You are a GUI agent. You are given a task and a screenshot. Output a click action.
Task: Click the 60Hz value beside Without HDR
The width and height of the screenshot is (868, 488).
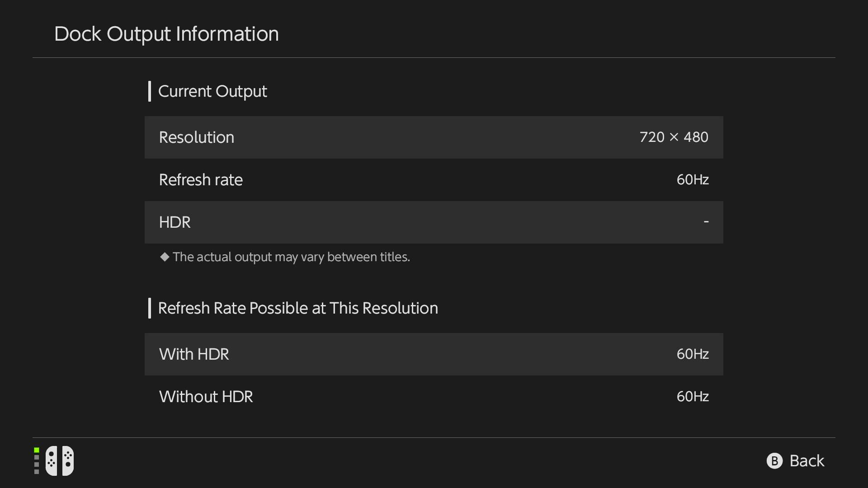pyautogui.click(x=692, y=397)
